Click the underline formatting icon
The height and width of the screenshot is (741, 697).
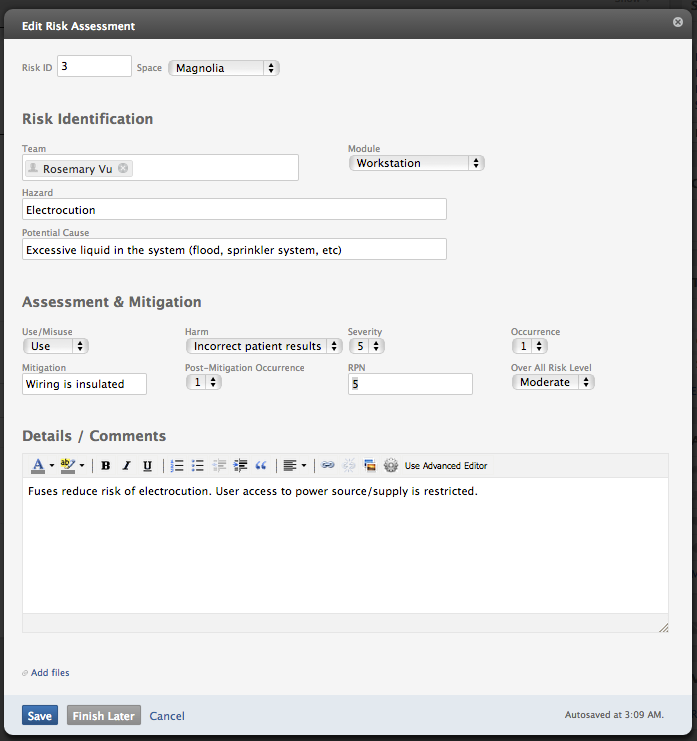[147, 466]
